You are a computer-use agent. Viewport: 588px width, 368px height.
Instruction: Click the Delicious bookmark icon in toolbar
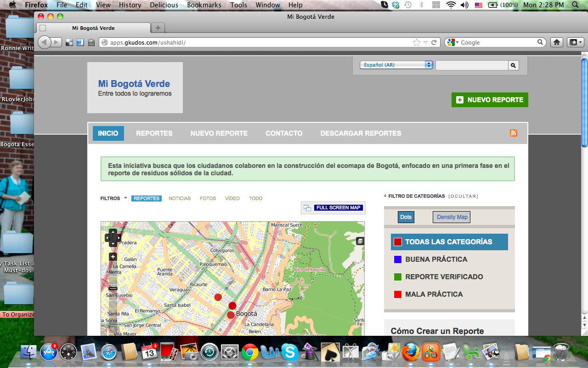(69, 42)
